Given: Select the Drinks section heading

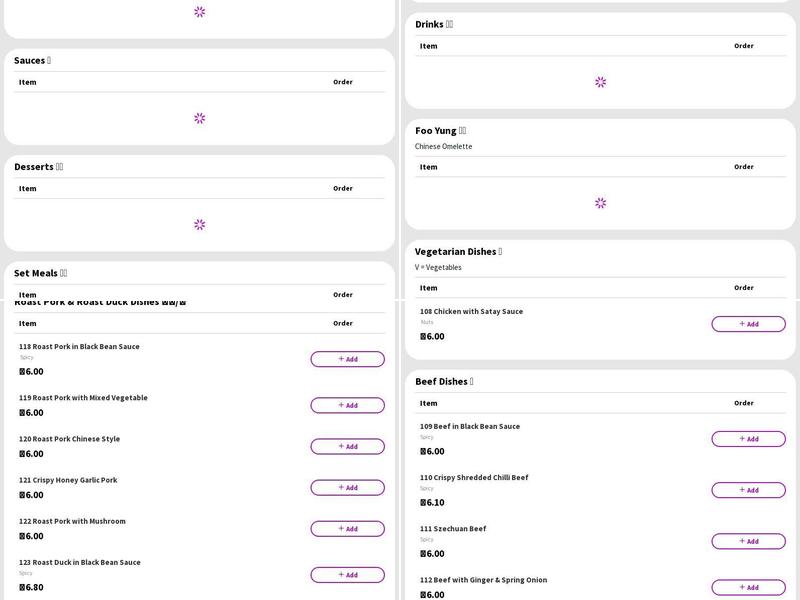Looking at the screenshot, I should pyautogui.click(x=434, y=25).
